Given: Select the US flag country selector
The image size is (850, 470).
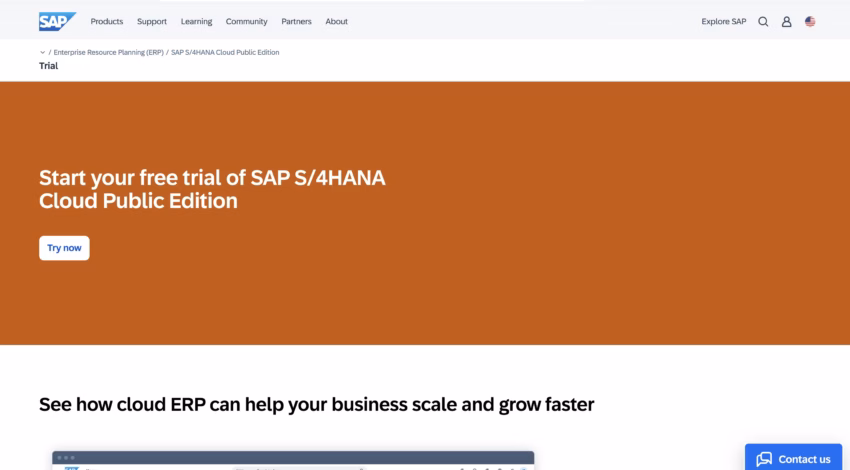Looking at the screenshot, I should [810, 21].
